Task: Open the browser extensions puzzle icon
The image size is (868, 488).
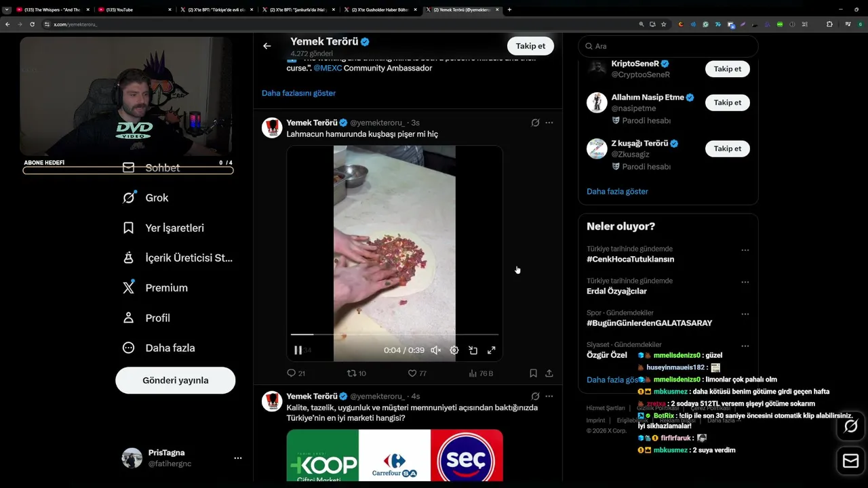Action: (829, 24)
